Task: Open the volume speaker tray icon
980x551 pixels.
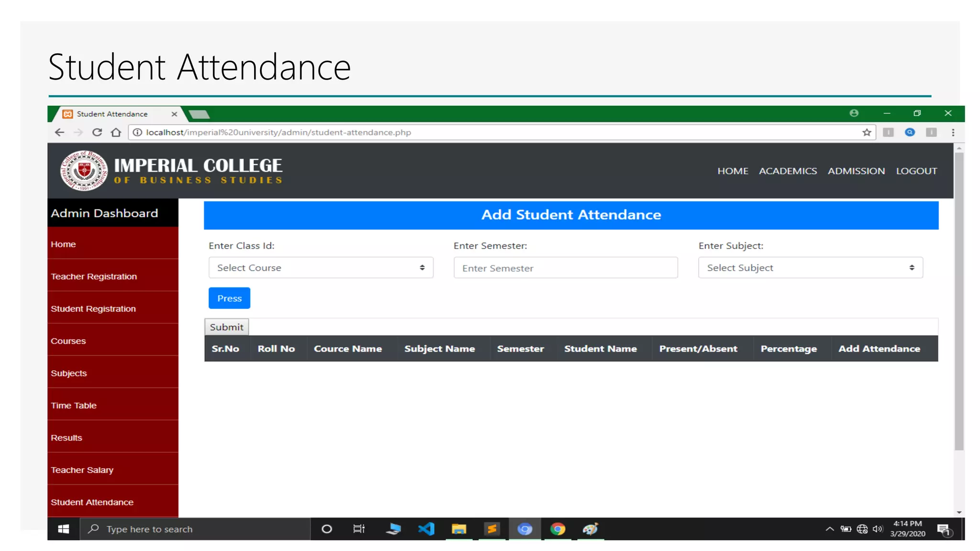Action: pos(878,529)
